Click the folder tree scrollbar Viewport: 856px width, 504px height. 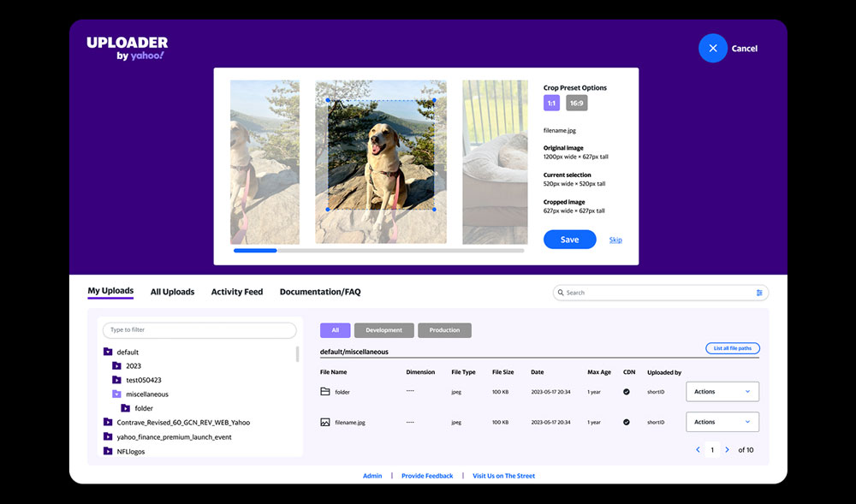coord(298,354)
